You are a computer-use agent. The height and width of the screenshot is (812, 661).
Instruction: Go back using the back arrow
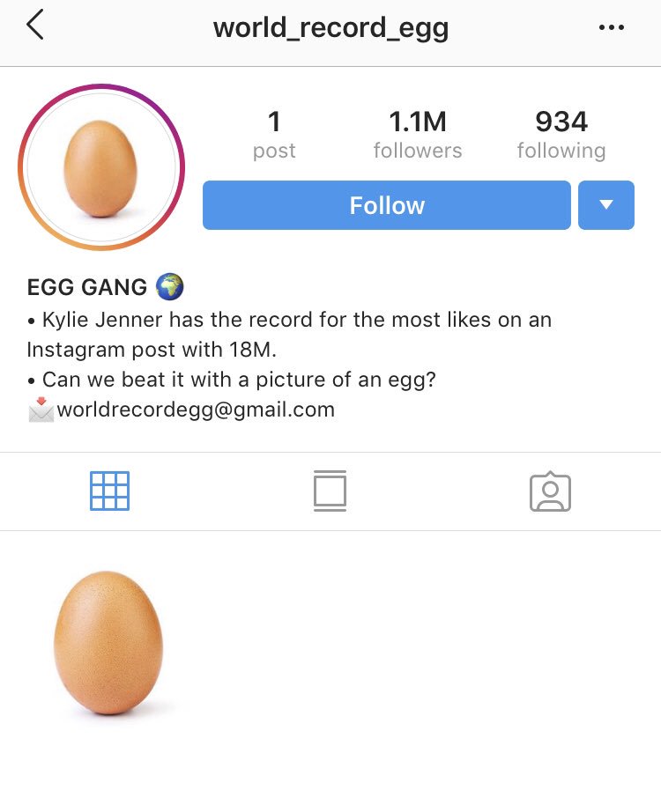coord(35,25)
